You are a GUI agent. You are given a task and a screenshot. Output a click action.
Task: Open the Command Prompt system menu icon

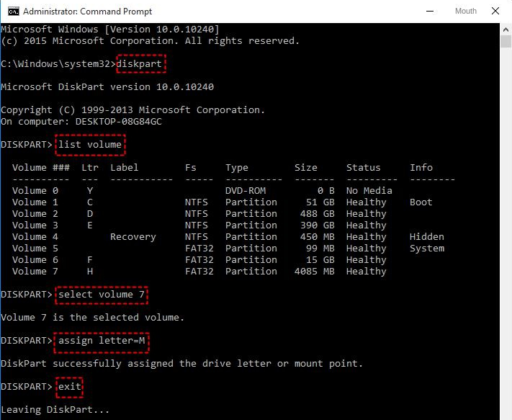point(10,11)
